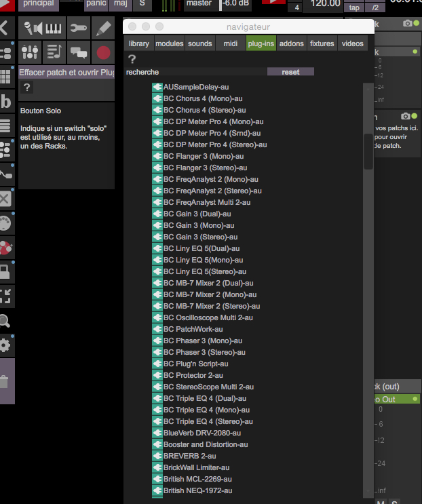Screen dimensions: 422x504
Task: Select BC Plug'n Script-au
Action: [195, 364]
